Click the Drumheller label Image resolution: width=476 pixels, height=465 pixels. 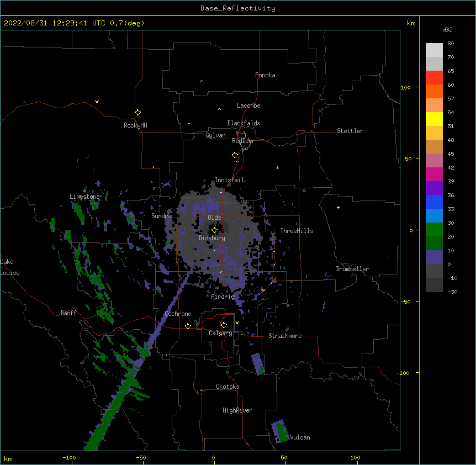coord(352,269)
